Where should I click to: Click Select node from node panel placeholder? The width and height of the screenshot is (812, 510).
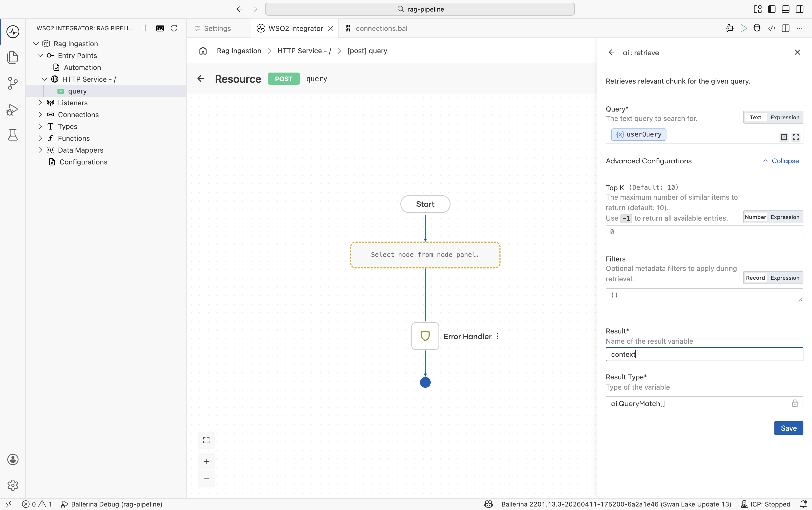(425, 255)
